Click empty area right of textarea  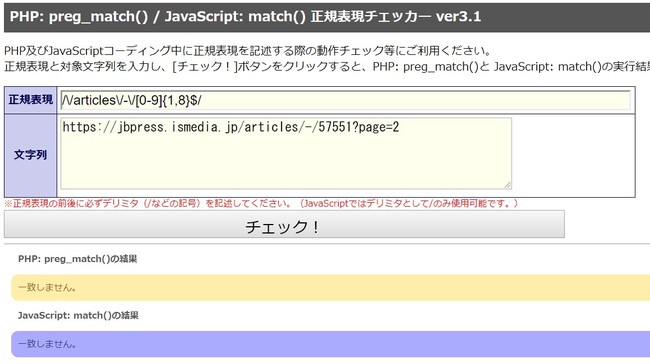(573, 155)
